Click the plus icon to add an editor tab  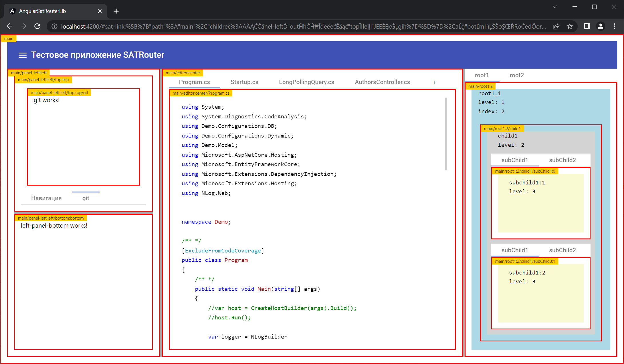point(434,82)
